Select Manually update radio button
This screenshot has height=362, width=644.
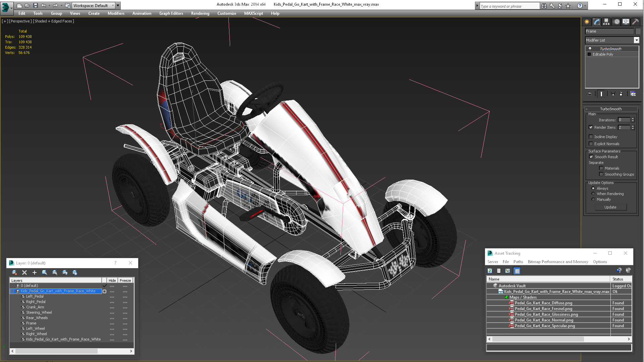tap(593, 199)
